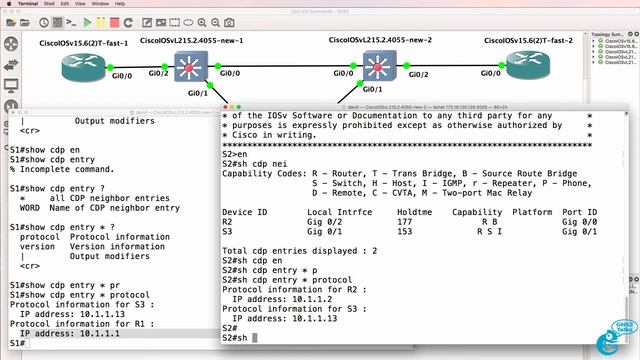The height and width of the screenshot is (360, 640).
Task: Click the Topology Summary panel title
Action: point(607,34)
